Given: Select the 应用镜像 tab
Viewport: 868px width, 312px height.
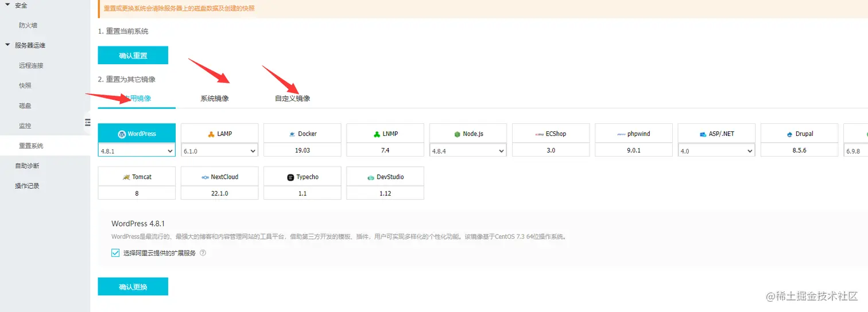Looking at the screenshot, I should click(137, 99).
